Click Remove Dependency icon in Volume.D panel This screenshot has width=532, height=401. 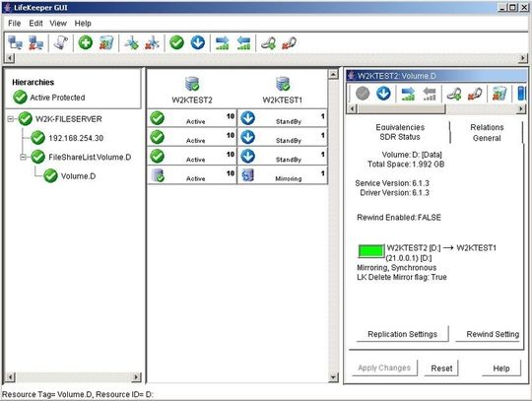[475, 94]
